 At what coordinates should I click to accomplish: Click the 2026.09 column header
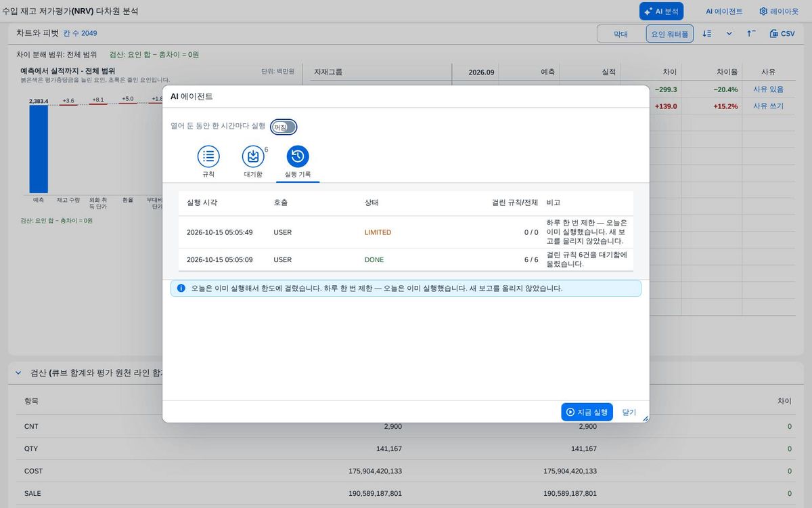pyautogui.click(x=481, y=72)
